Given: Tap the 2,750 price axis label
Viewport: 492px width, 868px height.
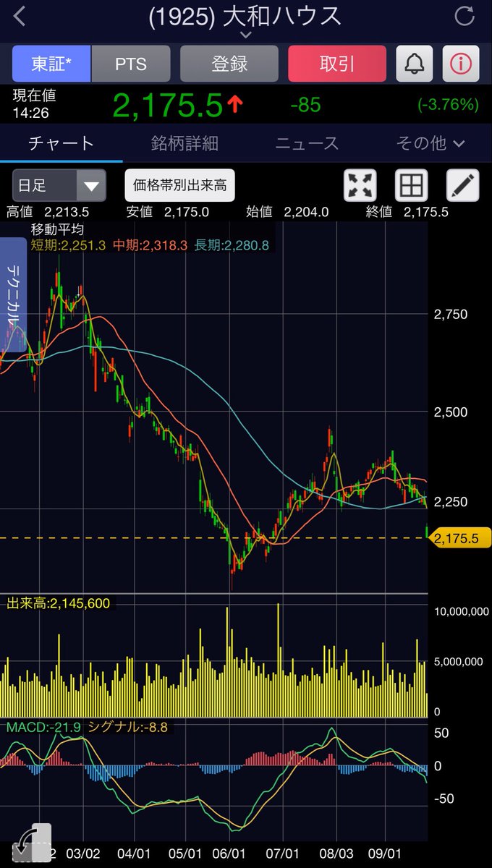Looking at the screenshot, I should click(451, 315).
